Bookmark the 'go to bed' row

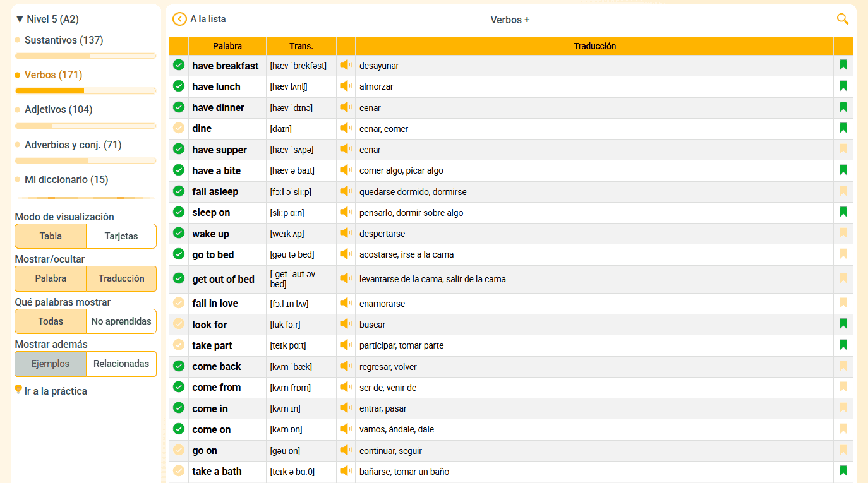tap(843, 254)
